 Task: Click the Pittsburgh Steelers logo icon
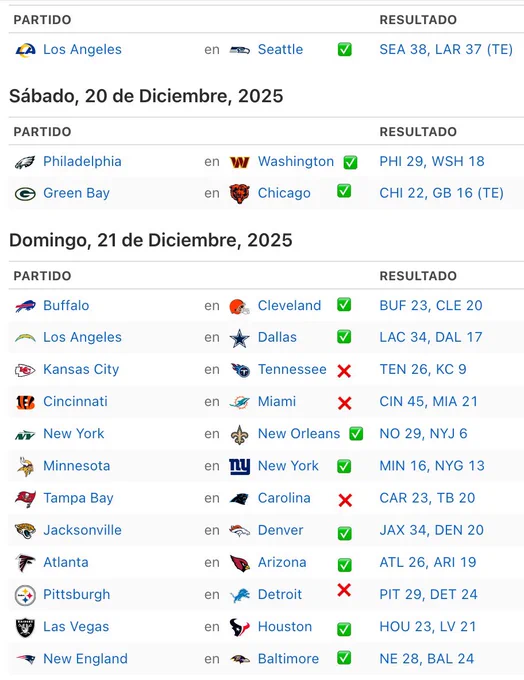[25, 595]
